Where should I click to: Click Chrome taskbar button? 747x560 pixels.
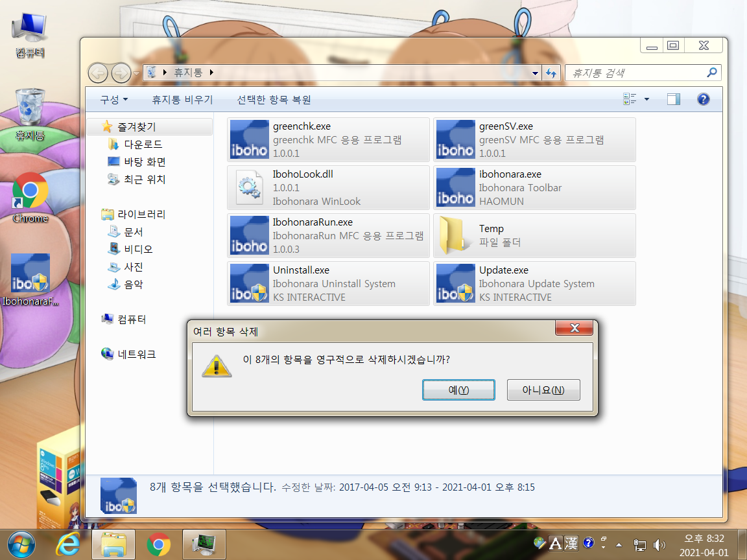pyautogui.click(x=159, y=544)
